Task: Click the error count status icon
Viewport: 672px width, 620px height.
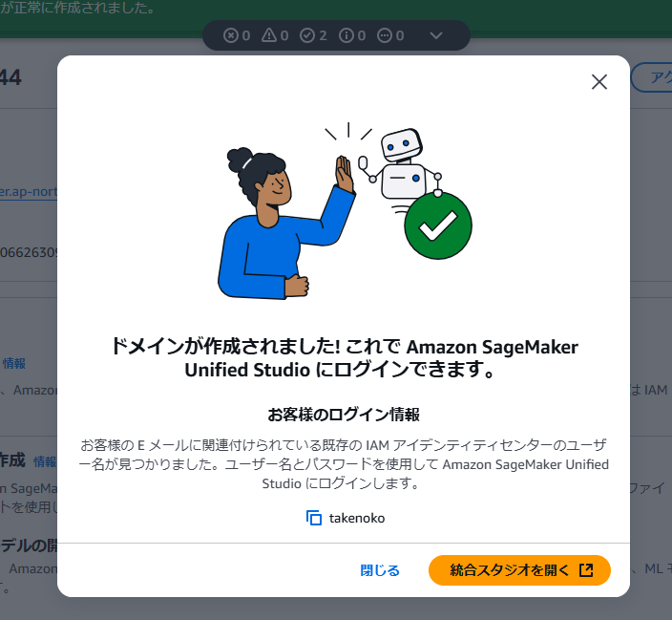Action: point(231,35)
